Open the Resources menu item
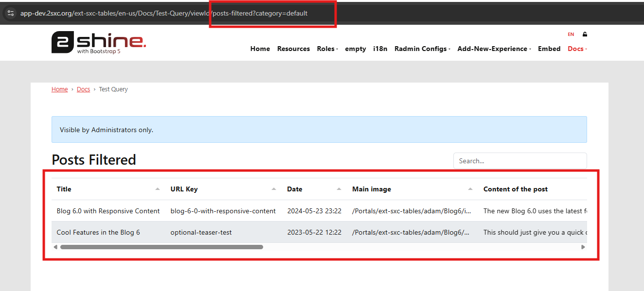The height and width of the screenshot is (291, 644). tap(293, 49)
